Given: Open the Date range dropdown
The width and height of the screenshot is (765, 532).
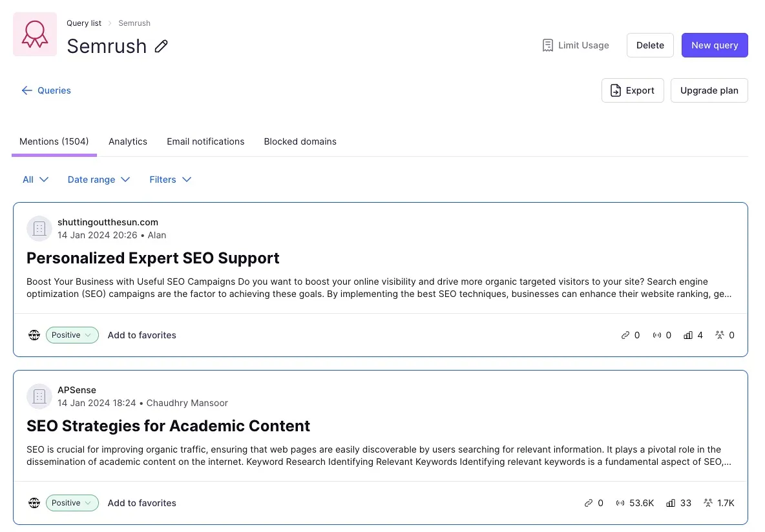Looking at the screenshot, I should [99, 179].
